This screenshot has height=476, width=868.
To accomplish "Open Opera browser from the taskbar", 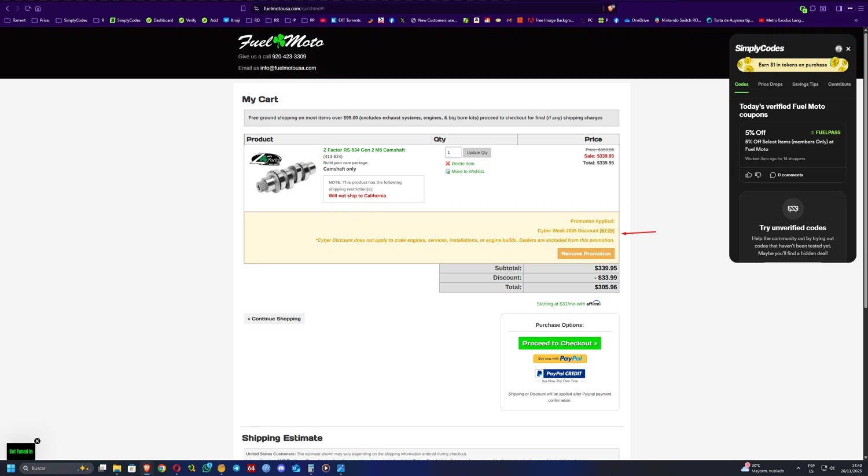I will (176, 468).
